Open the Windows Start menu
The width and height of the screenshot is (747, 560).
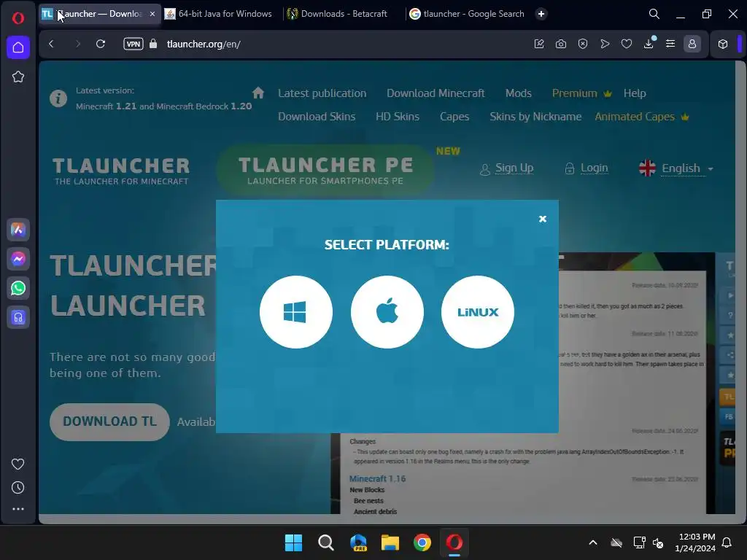coord(293,542)
